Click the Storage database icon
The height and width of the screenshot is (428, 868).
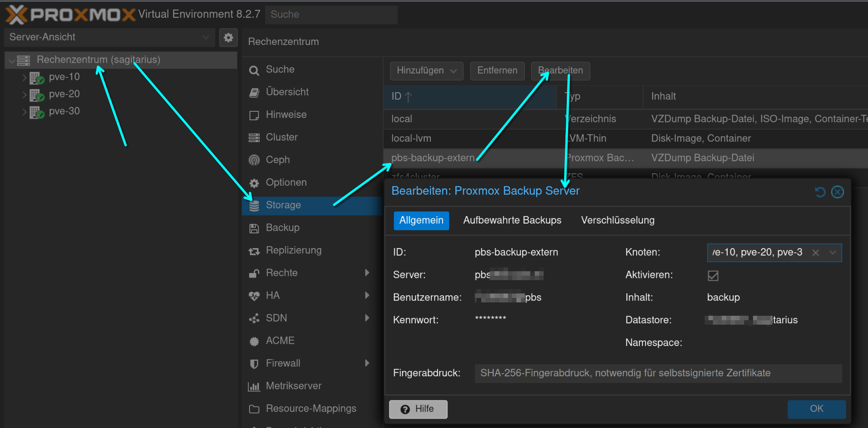click(254, 205)
